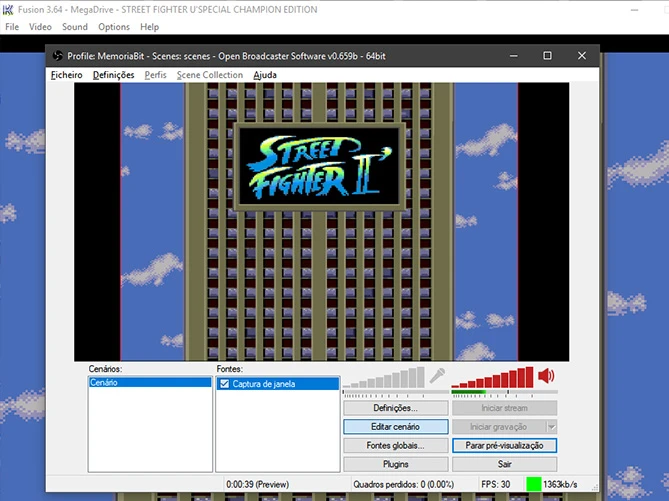Click the Editar cenário button

point(396,427)
